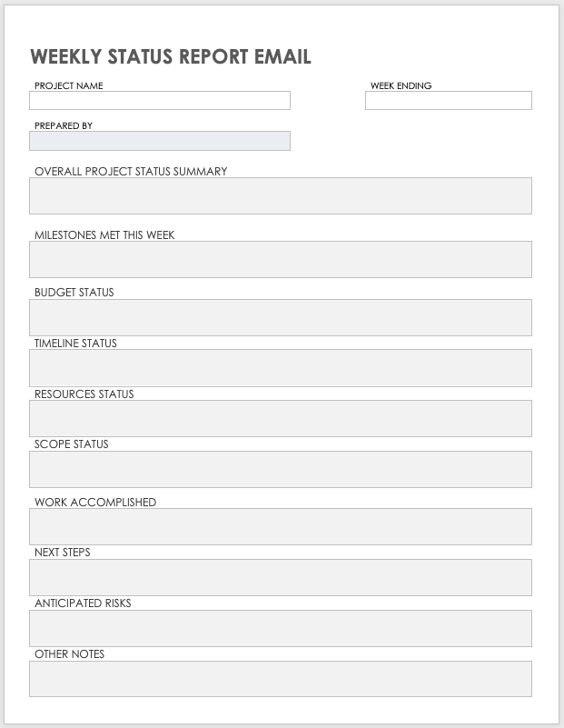Click the Overall Project Status Summary box
This screenshot has height=728, width=564.
pyautogui.click(x=280, y=195)
